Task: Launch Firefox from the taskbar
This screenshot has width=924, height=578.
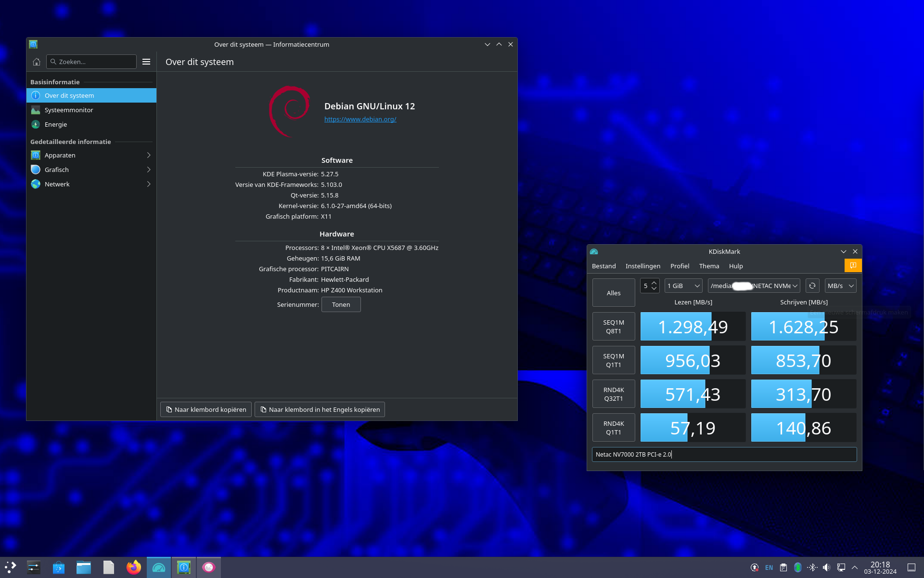Action: point(134,567)
